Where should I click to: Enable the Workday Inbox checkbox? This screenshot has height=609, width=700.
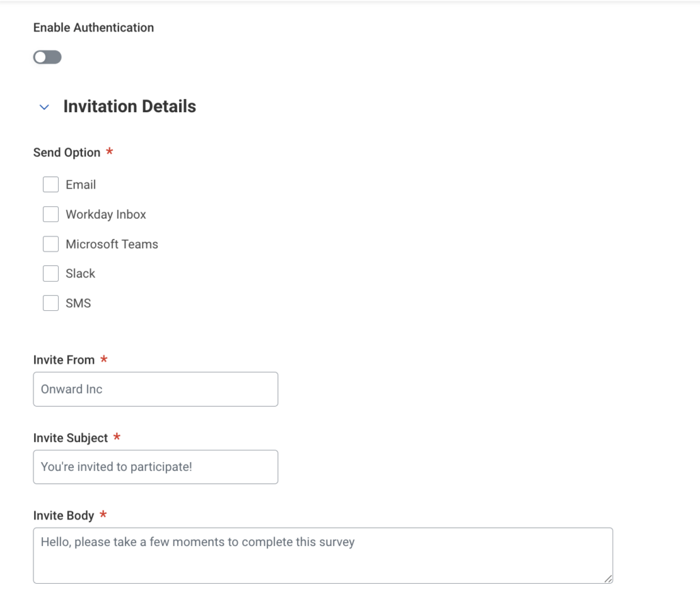(51, 215)
